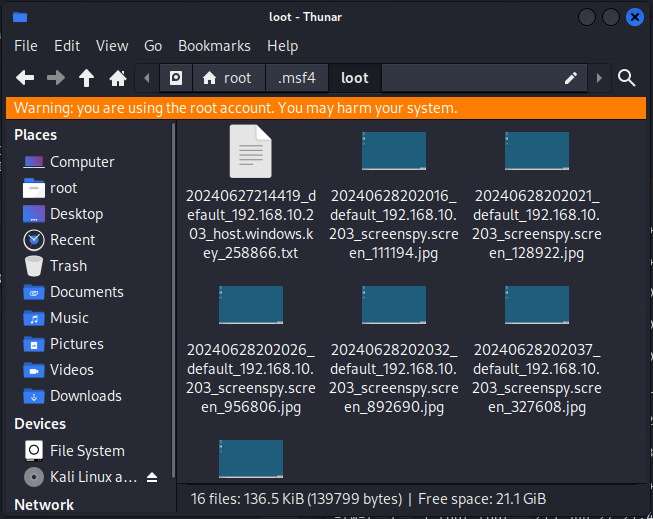Open the Edit menu
653x519 pixels.
pos(67,46)
